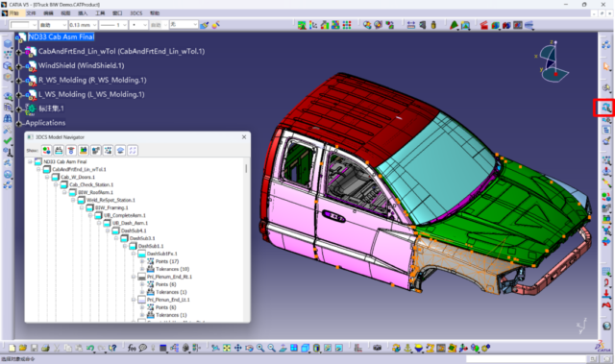615x364 pixels.
Task: Toggle fourth Show filter button in Navigator
Action: (84, 151)
